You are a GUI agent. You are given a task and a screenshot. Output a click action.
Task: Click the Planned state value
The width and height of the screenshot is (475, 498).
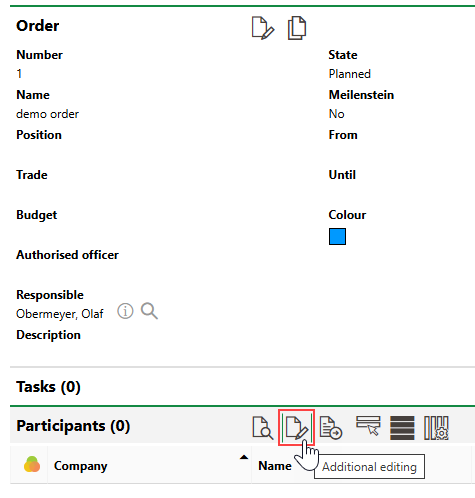(x=349, y=74)
